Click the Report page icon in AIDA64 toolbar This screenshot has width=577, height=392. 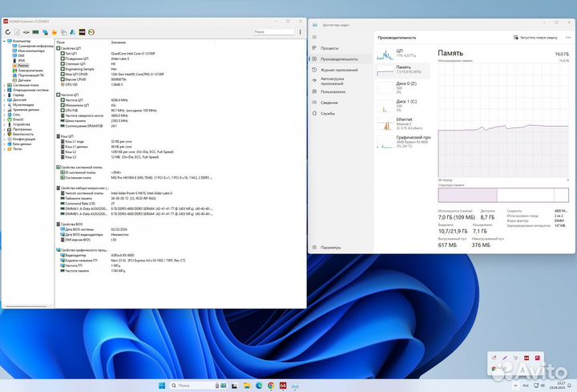17,32
